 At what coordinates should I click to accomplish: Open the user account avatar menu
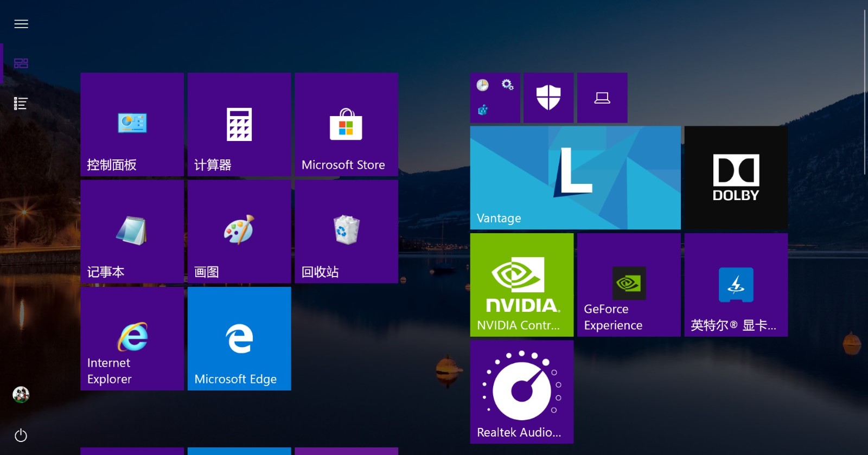pyautogui.click(x=21, y=395)
